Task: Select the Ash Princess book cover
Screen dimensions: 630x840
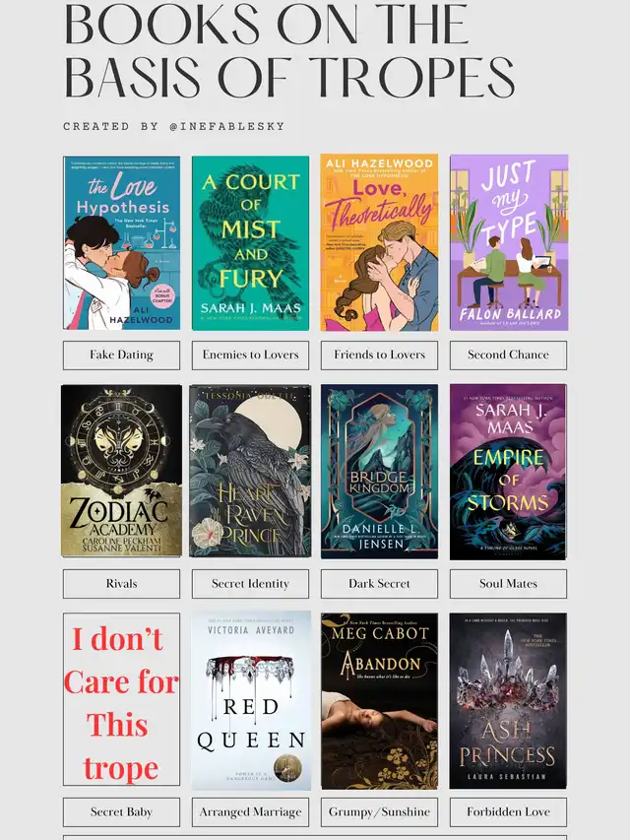Action: point(508,701)
